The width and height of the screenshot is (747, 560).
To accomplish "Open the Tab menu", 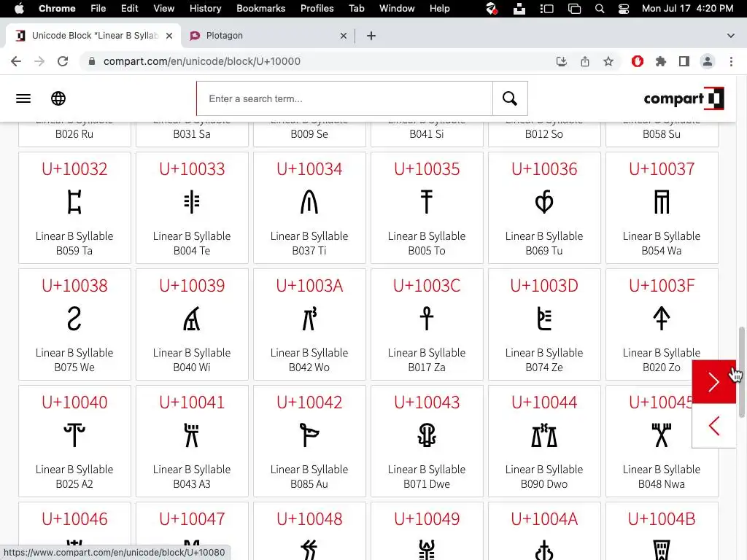I will 356,8.
